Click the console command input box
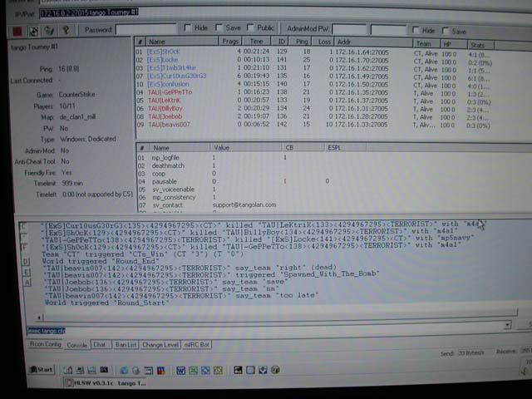Image resolution: width=532 pixels, height=399 pixels. click(x=264, y=330)
